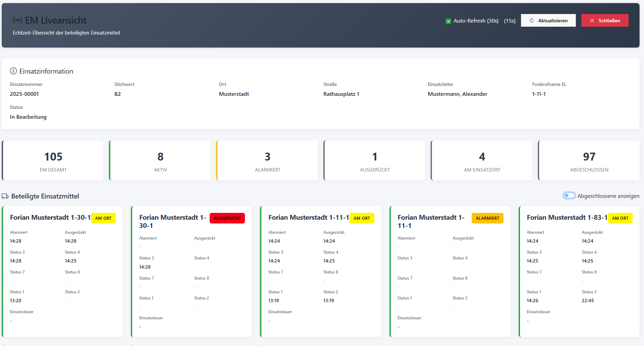Select the 4 Am Einsatzort stat card

[x=482, y=161]
